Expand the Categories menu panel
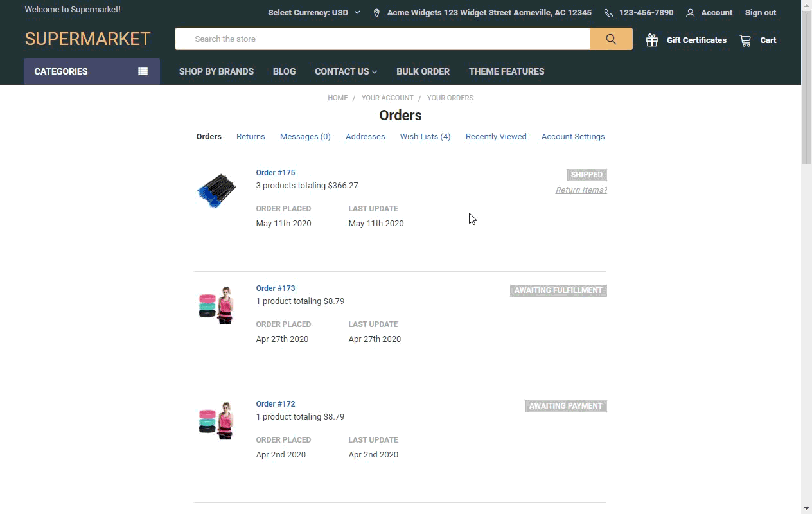 tap(61, 71)
